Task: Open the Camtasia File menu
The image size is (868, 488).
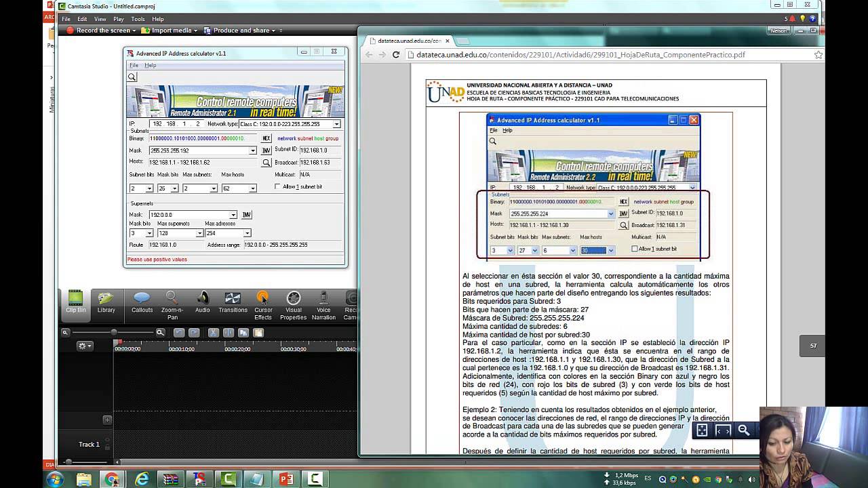Action: 66,19
